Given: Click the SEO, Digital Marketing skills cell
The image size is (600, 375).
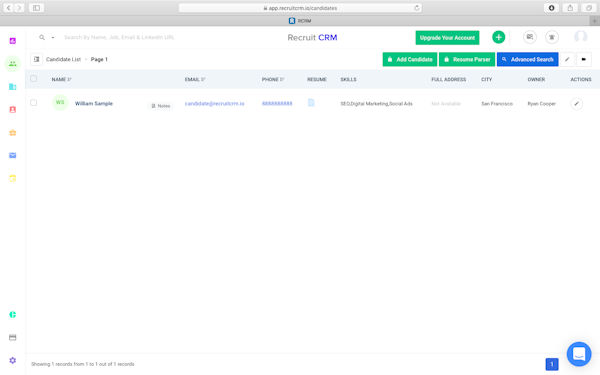Looking at the screenshot, I should [x=377, y=104].
